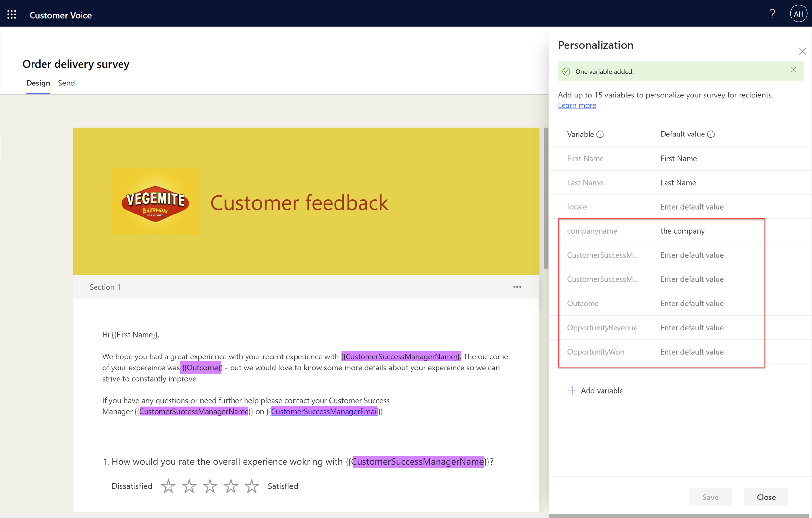Click the green checkmark confirmation icon
This screenshot has height=518, width=812.
(566, 71)
